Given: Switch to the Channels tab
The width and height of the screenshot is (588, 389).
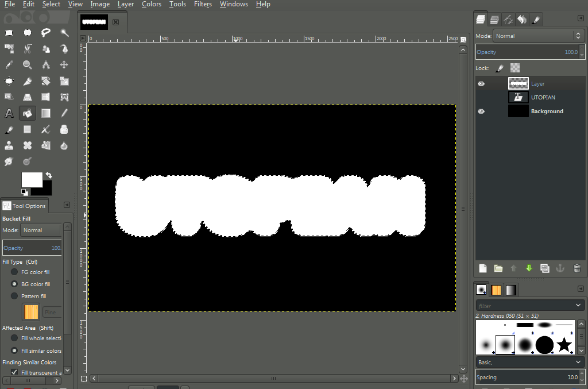Looking at the screenshot, I should pos(494,20).
